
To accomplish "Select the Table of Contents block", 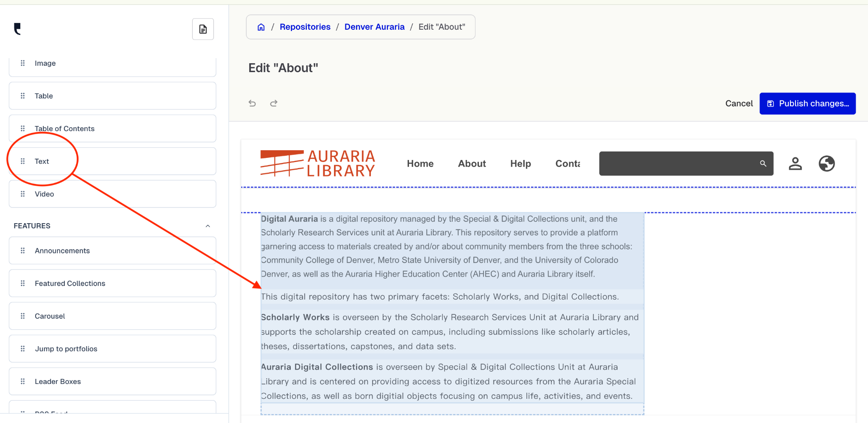I will coord(113,129).
